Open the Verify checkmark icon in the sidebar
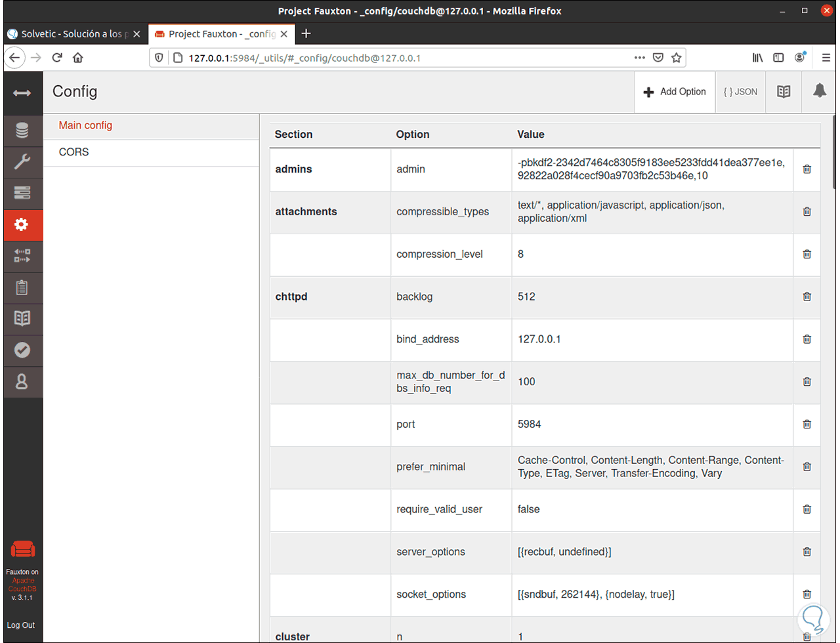 [22, 350]
